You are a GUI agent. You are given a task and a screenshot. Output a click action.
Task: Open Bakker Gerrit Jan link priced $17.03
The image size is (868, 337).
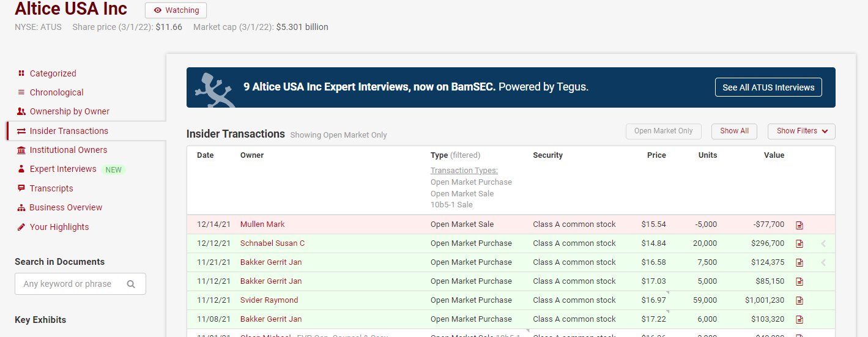pyautogui.click(x=271, y=281)
